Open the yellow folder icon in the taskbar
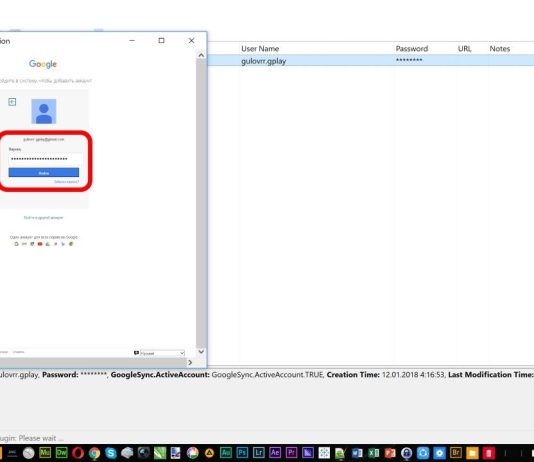The image size is (534, 462). [472, 453]
